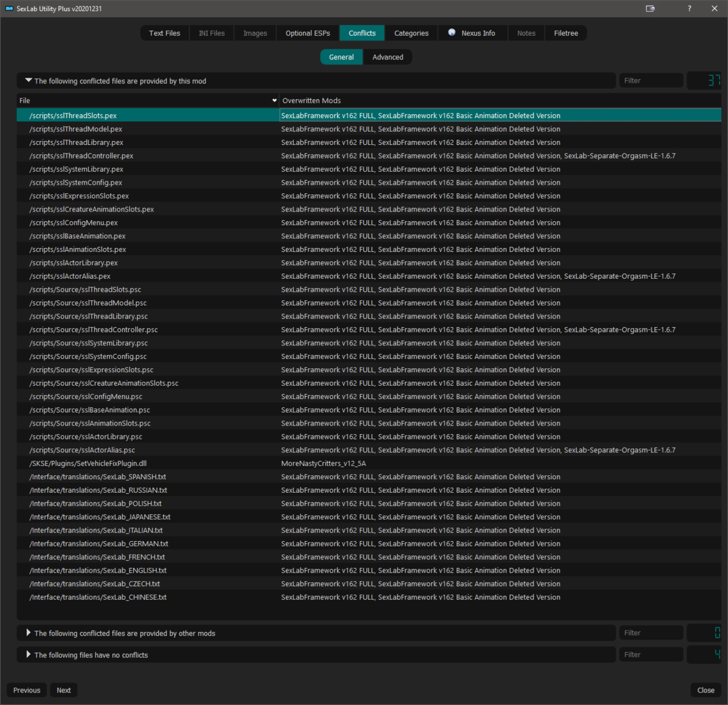Click the Previous button
Viewport: 728px width, 705px height.
coord(27,690)
